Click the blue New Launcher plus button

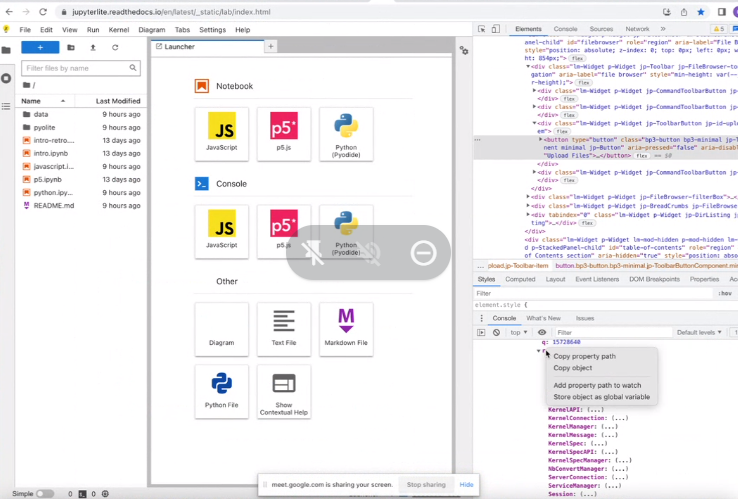40,48
